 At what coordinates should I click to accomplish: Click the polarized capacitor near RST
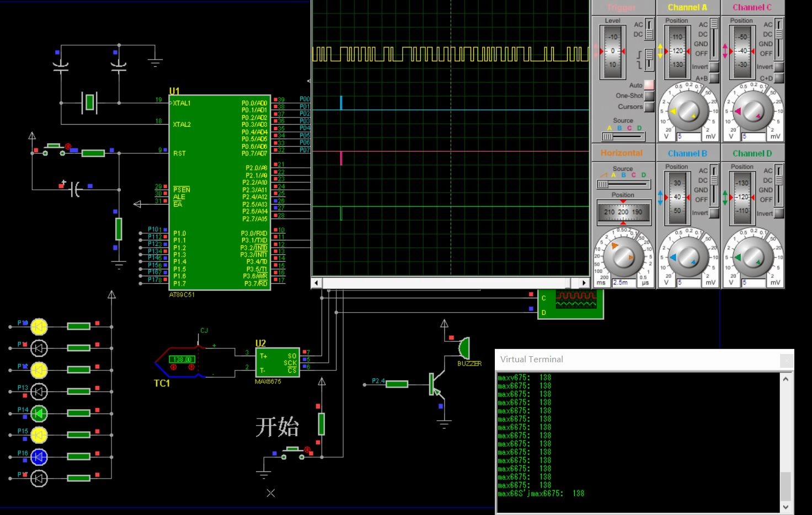pos(76,189)
